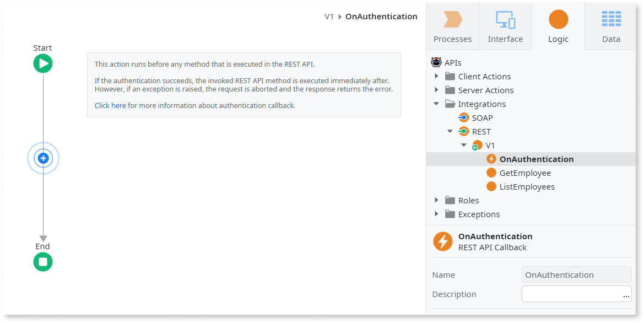This screenshot has height=323, width=644.
Task: Select the green Start node in the flow
Action: point(42,63)
